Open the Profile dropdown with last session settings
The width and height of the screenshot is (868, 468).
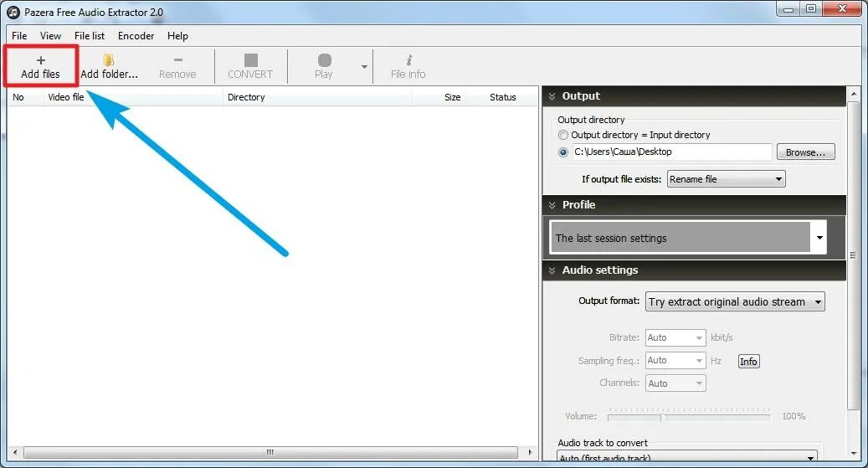coord(688,238)
